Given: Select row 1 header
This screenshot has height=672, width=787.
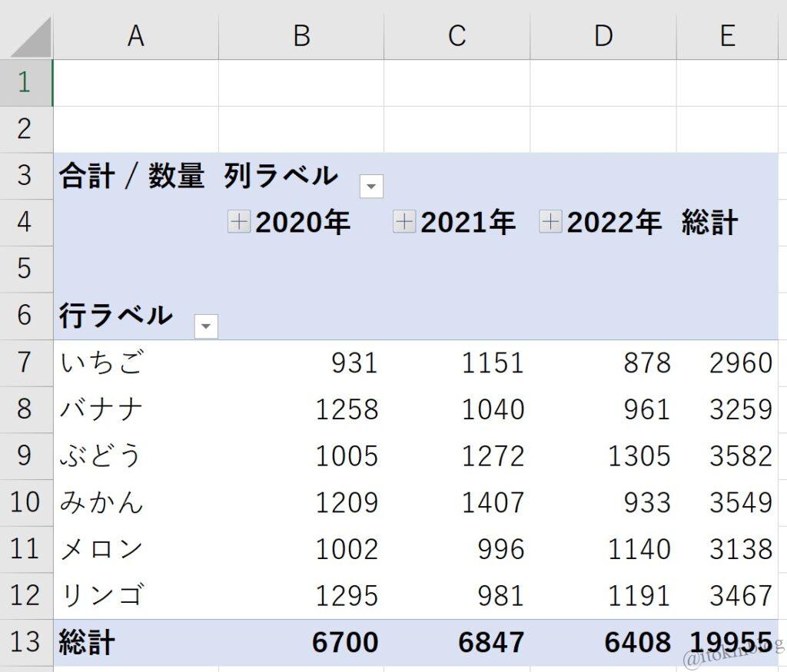Looking at the screenshot, I should [25, 82].
